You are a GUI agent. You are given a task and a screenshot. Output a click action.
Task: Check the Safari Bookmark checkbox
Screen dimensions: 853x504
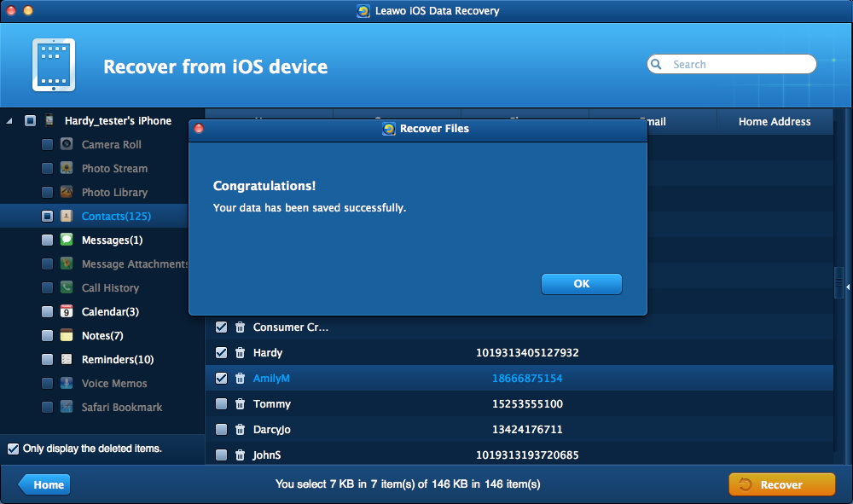pyautogui.click(x=47, y=408)
